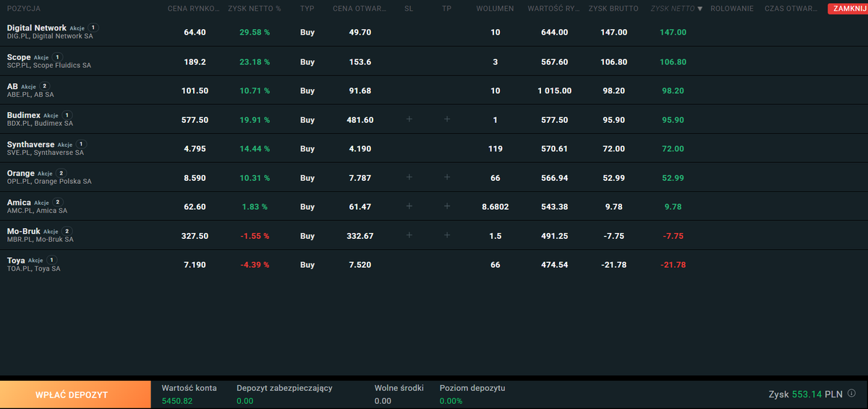Viewport: 868px width, 409px height.
Task: Expand the Budimex position row
Action: (x=434, y=119)
